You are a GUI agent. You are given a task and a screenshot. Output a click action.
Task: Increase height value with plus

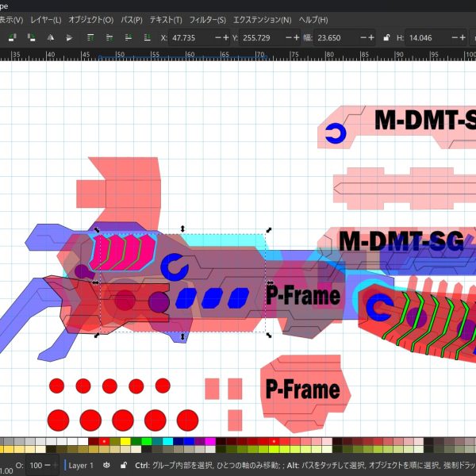463,37
